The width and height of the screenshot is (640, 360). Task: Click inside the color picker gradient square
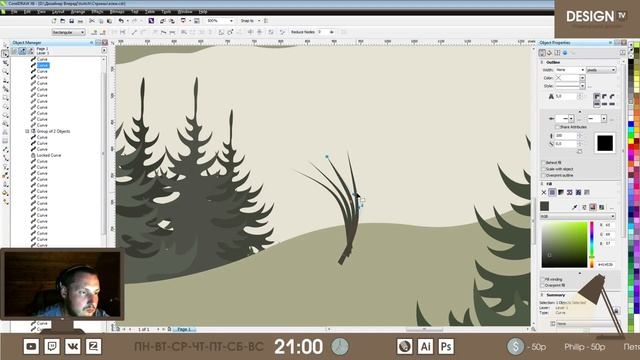564,244
